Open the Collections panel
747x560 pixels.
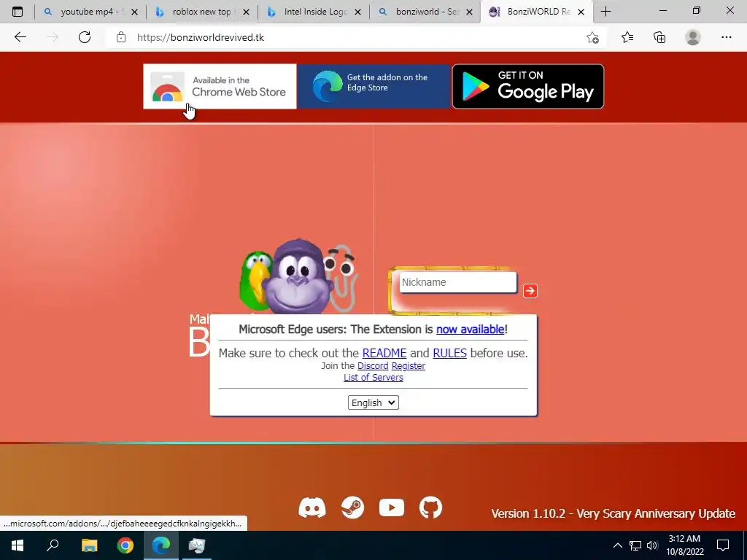[x=659, y=37]
